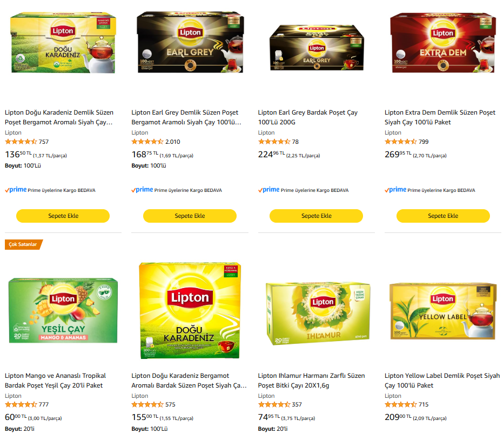The height and width of the screenshot is (440, 504).
Task: View the Extra Dem red box image
Action: coord(443,43)
